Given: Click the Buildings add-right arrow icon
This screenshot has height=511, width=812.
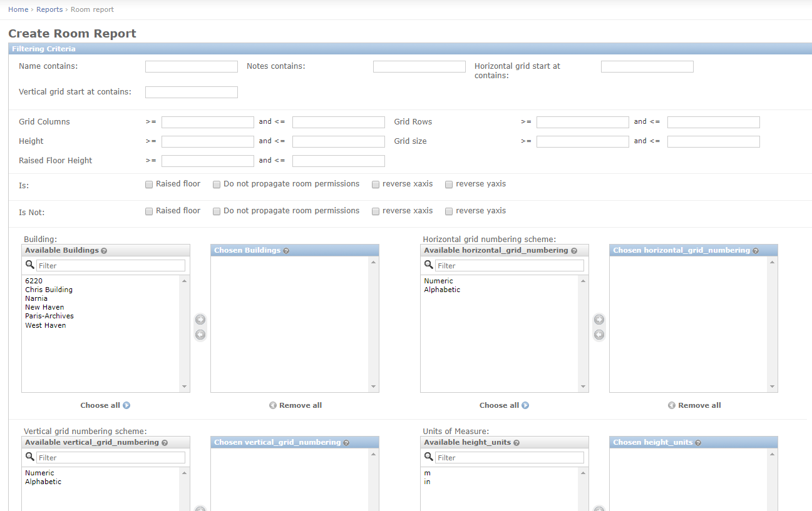Looking at the screenshot, I should click(x=200, y=320).
